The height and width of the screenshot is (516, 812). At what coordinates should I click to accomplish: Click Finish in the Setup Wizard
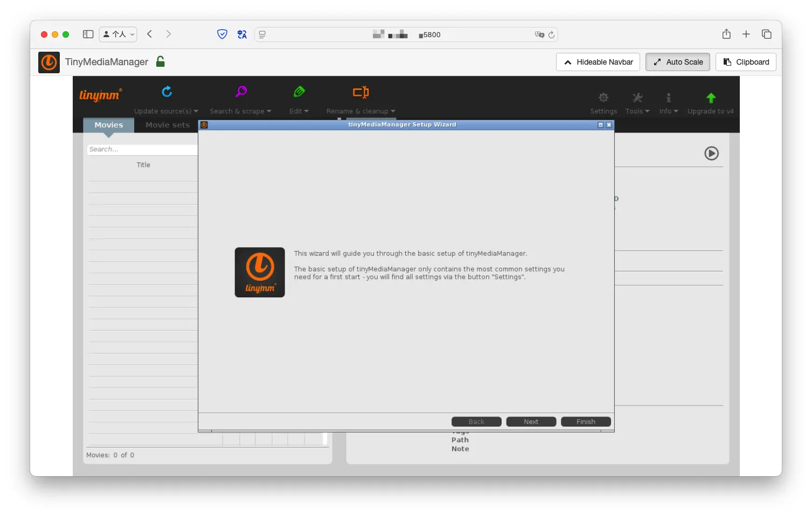[586, 422]
